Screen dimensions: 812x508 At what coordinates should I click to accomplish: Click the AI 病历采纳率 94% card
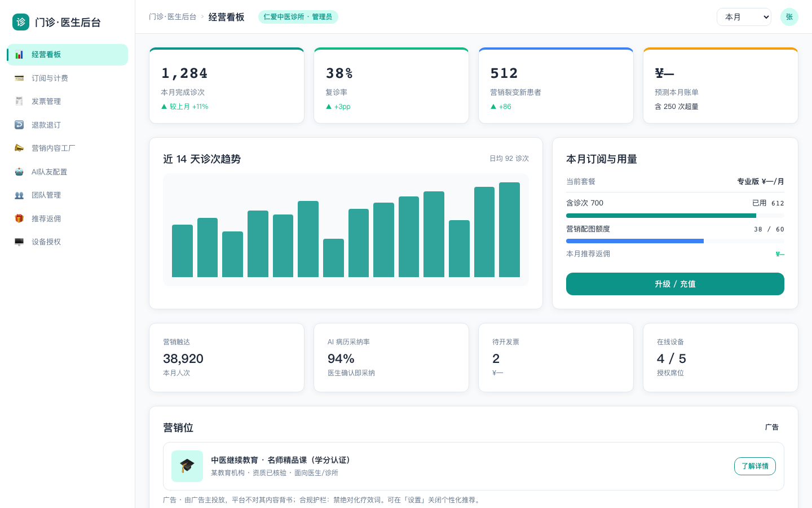pyautogui.click(x=391, y=357)
